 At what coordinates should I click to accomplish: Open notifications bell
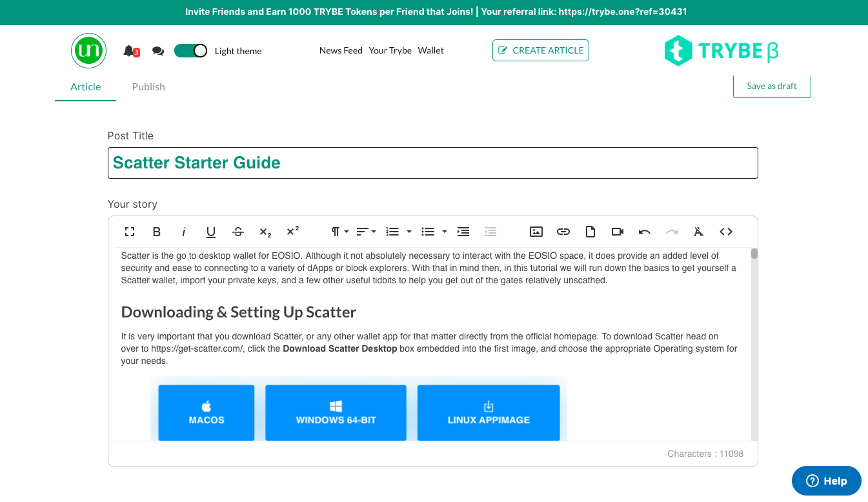(x=130, y=50)
